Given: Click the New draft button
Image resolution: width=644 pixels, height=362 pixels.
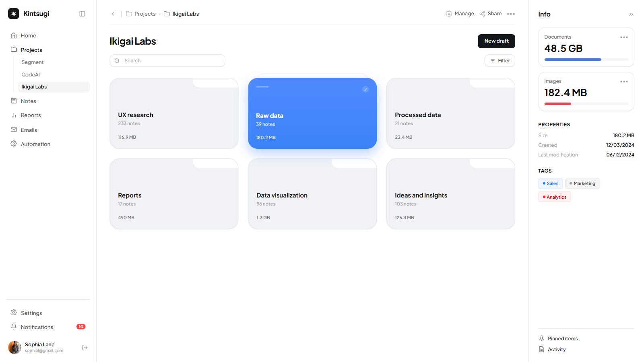Looking at the screenshot, I should tap(496, 41).
